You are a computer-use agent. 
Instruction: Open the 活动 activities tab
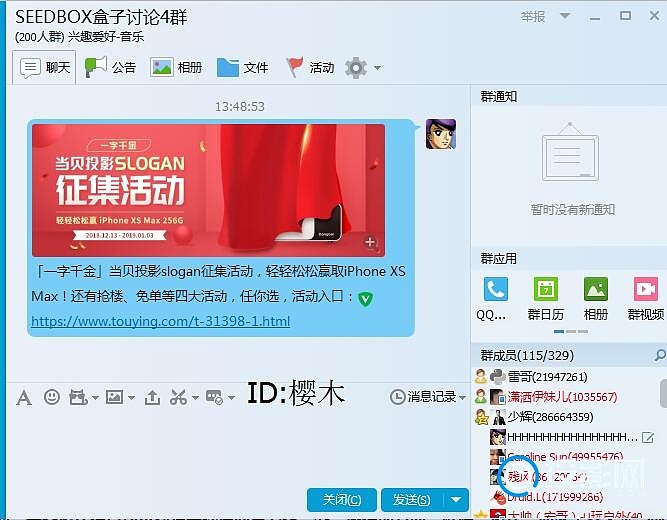[310, 68]
